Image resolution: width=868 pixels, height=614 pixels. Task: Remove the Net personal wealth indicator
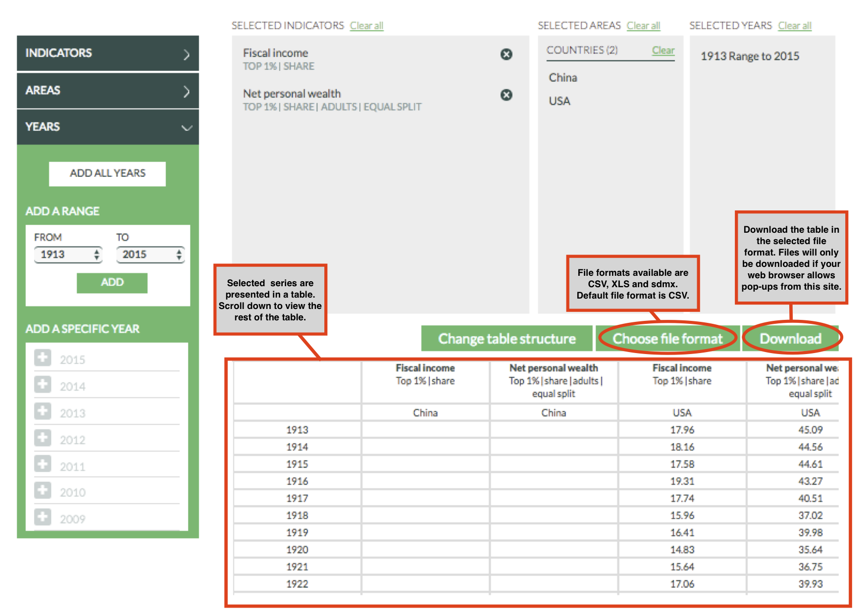coord(506,95)
